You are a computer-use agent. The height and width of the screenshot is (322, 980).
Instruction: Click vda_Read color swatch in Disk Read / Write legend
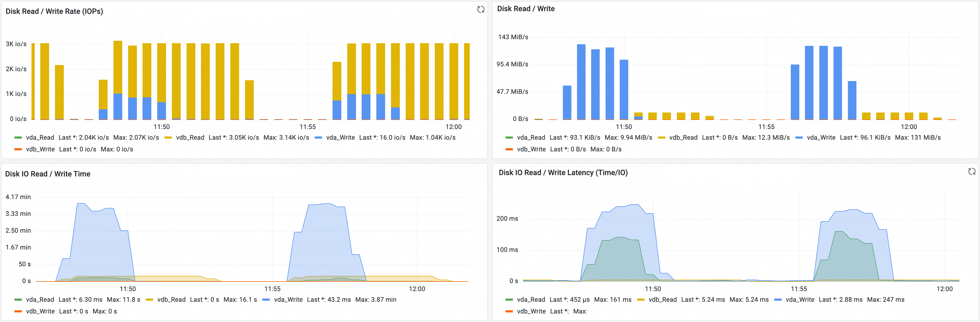click(509, 138)
